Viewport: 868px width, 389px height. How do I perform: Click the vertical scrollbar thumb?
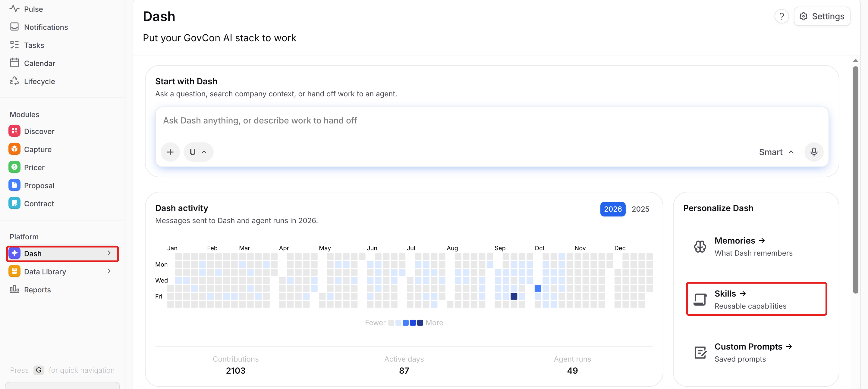point(855,180)
